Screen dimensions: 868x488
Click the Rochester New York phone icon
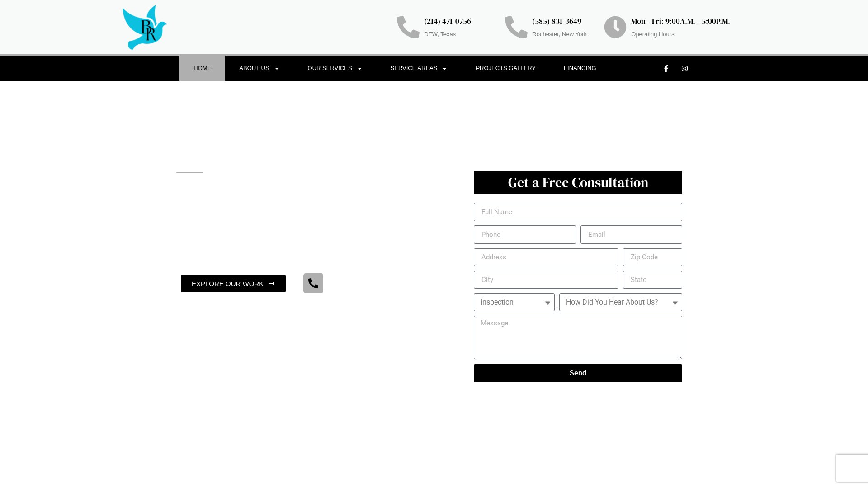click(x=516, y=27)
